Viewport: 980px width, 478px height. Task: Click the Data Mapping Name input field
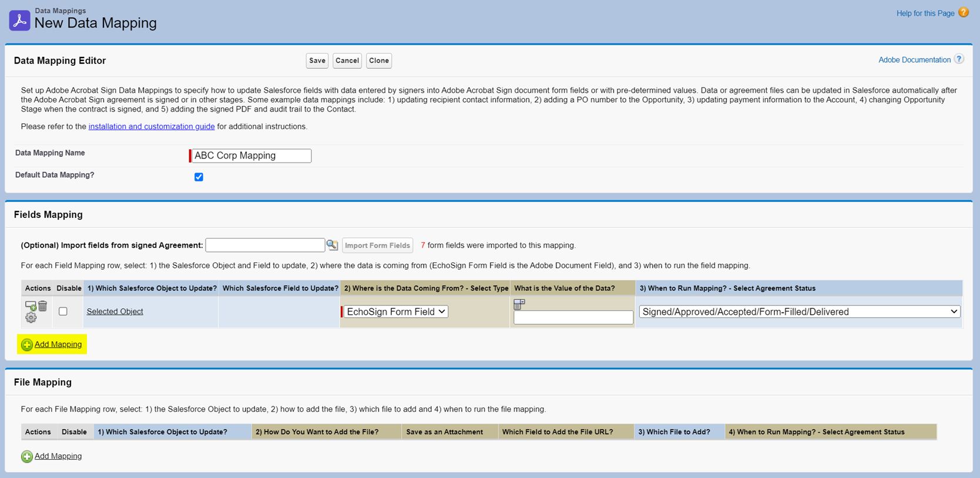click(251, 156)
